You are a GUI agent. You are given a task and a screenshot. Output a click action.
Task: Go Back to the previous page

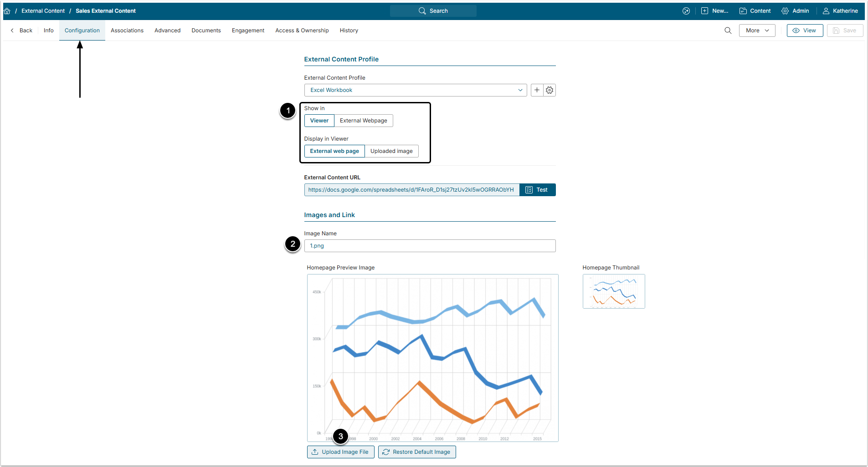click(21, 30)
